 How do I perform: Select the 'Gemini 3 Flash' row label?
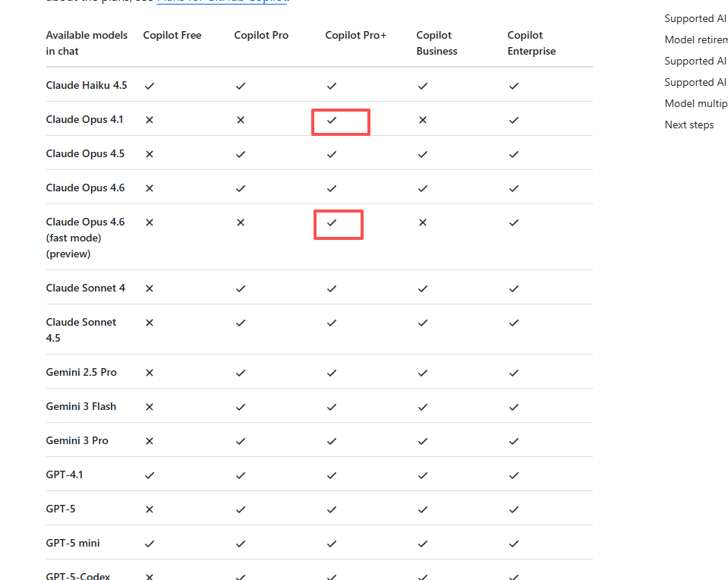pyautogui.click(x=80, y=406)
